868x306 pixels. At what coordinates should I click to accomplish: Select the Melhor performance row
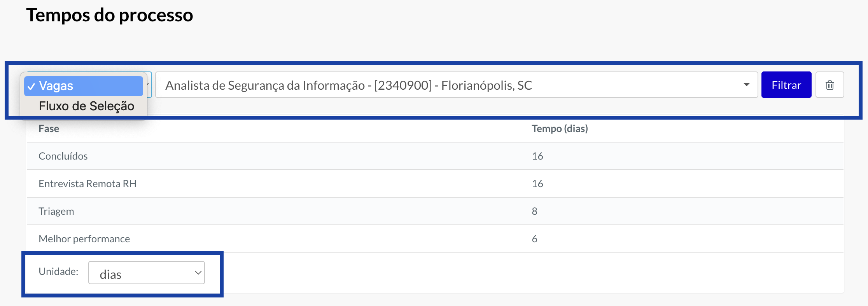[84, 239]
